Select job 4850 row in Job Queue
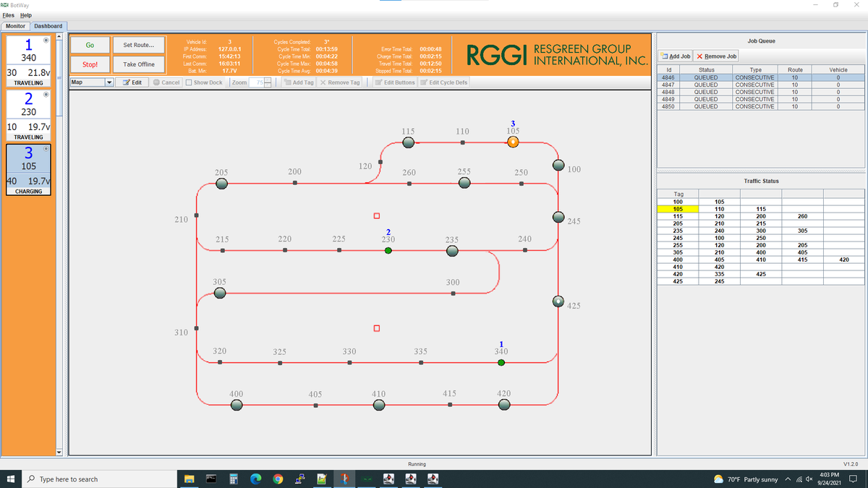 [x=762, y=106]
